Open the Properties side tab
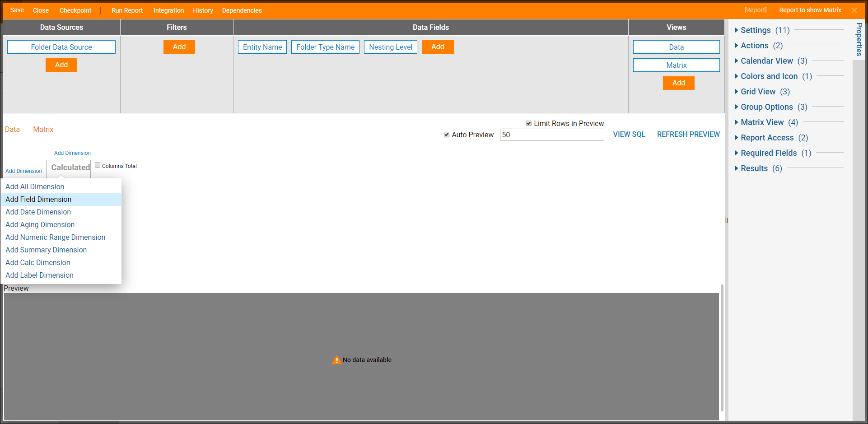 859,40
